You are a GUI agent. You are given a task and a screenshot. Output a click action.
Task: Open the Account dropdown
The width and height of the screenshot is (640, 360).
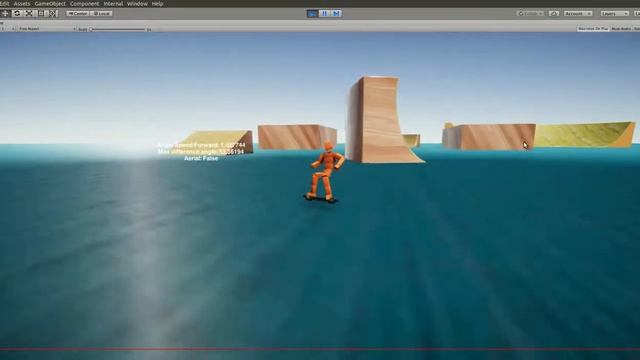pos(578,13)
